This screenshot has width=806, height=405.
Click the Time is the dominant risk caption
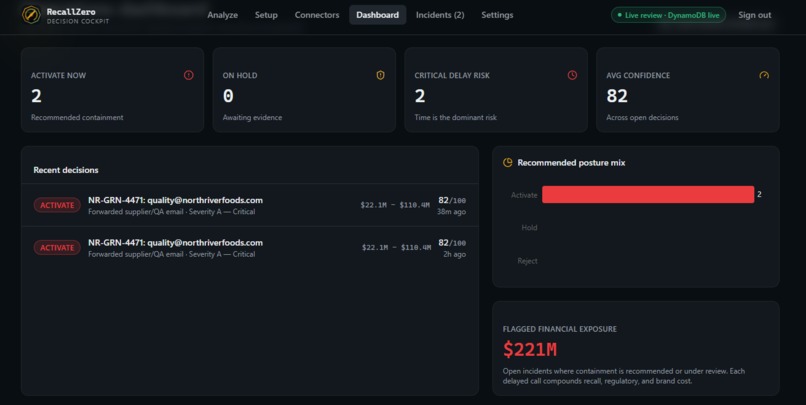[x=456, y=118]
